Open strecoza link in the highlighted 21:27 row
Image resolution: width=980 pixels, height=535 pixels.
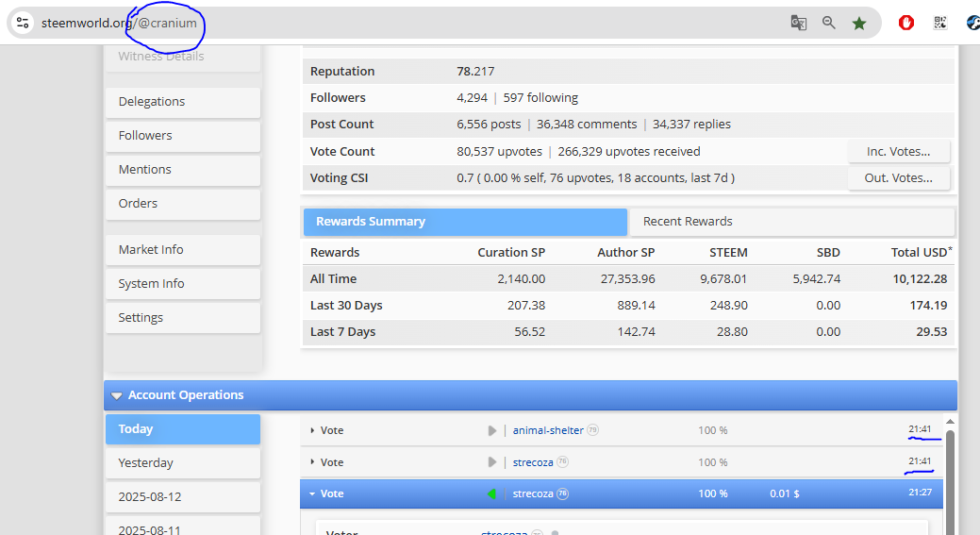point(533,493)
